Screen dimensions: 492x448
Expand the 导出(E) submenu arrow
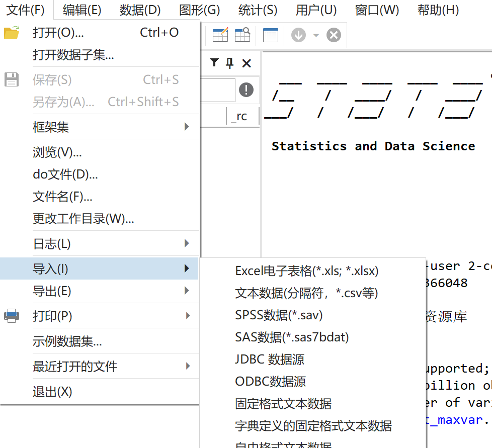click(187, 291)
